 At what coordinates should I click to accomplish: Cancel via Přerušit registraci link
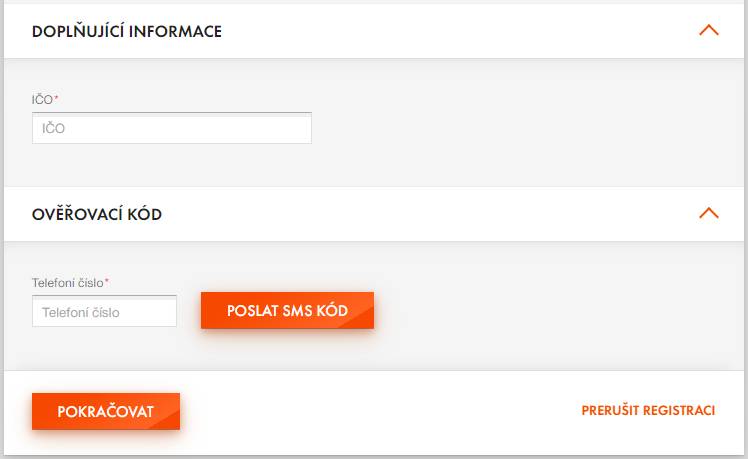click(x=648, y=410)
